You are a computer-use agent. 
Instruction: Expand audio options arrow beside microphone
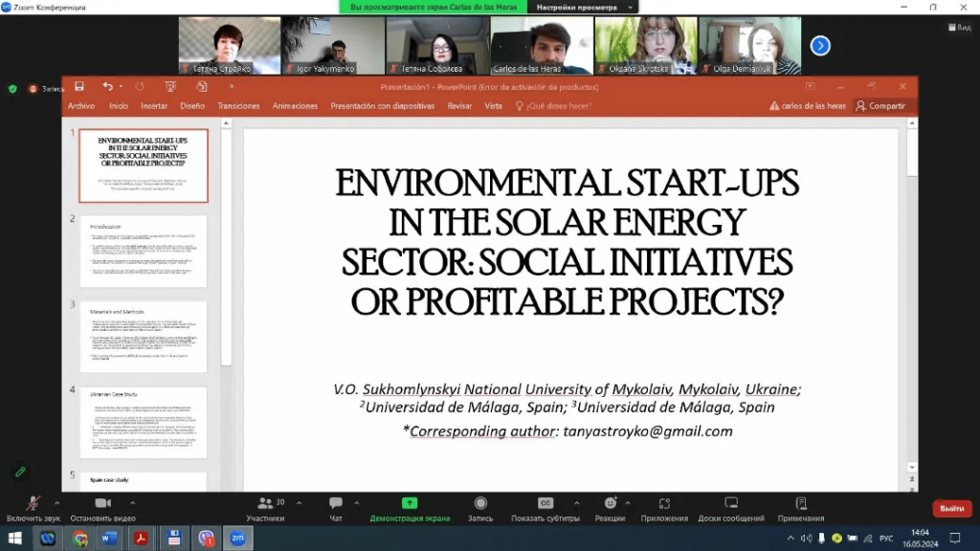pos(56,502)
